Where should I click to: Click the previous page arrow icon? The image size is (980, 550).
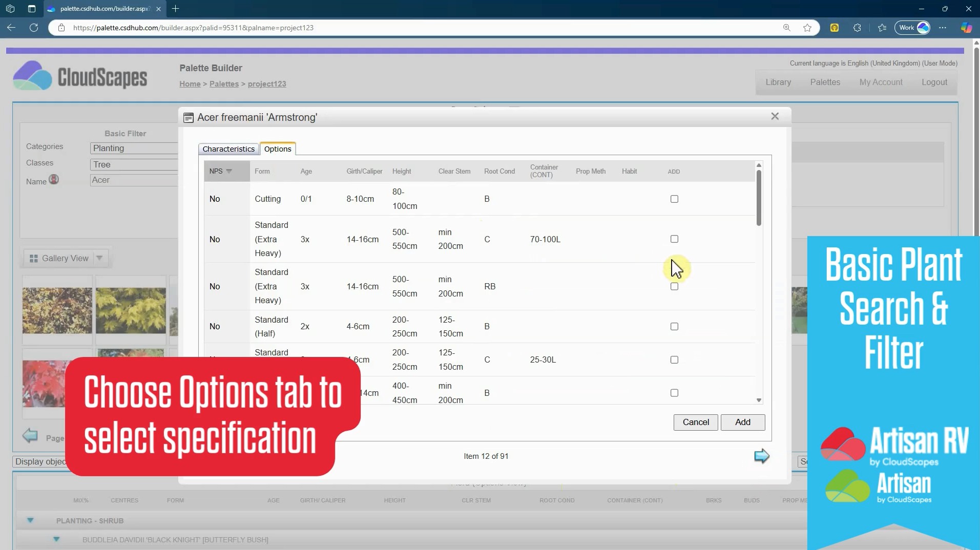point(30,436)
